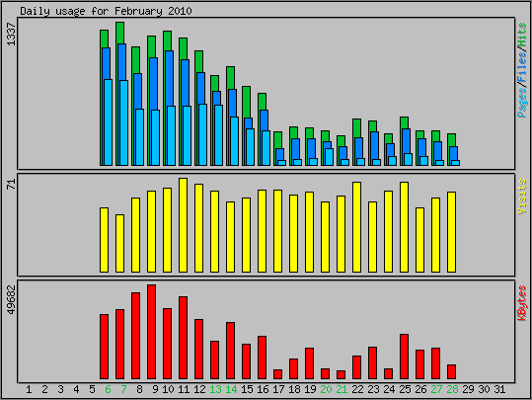
Task: Select the day 28 label on the axis
Action: [x=452, y=389]
